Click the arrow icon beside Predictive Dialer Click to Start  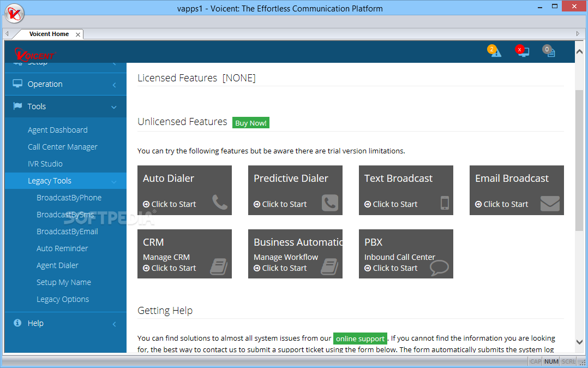click(x=257, y=204)
